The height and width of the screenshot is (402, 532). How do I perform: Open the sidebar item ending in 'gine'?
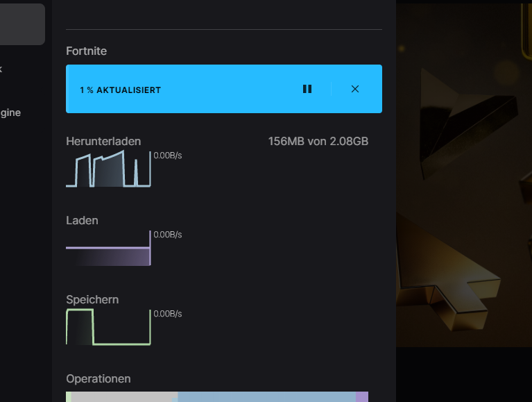10,112
